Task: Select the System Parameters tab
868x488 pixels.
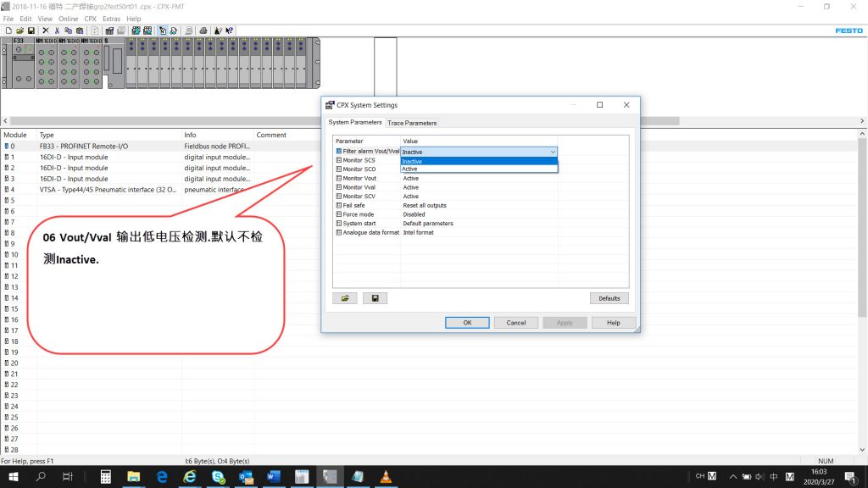Action: tap(355, 122)
